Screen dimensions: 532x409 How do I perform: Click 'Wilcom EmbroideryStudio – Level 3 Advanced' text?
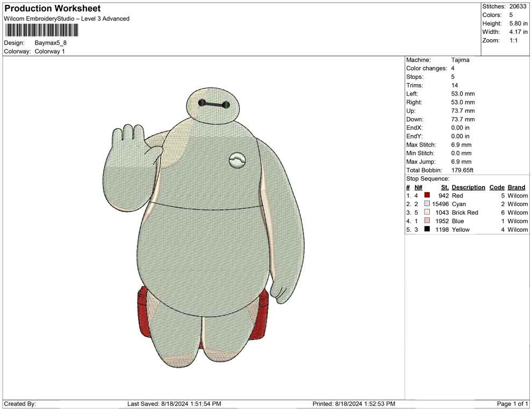(x=67, y=19)
